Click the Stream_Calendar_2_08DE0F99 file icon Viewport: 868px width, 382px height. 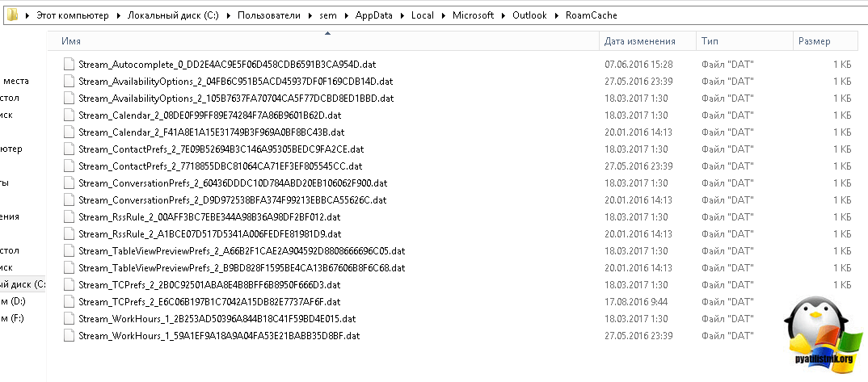(70, 115)
